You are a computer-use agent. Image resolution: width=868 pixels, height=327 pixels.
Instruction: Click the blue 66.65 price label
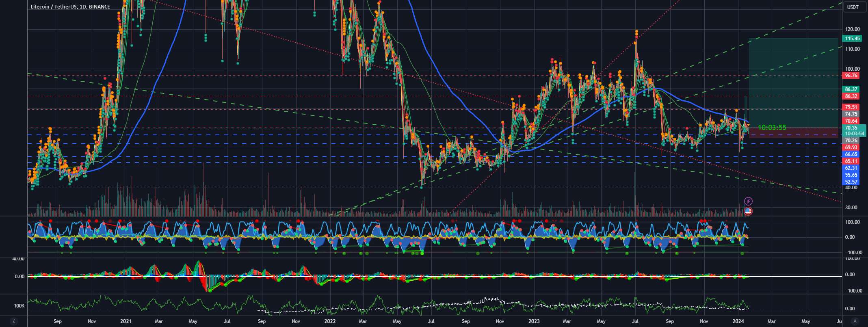851,154
